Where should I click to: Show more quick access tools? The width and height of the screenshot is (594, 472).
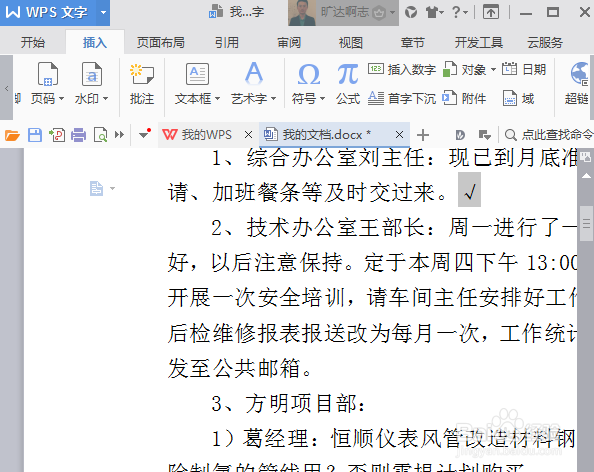[x=119, y=135]
